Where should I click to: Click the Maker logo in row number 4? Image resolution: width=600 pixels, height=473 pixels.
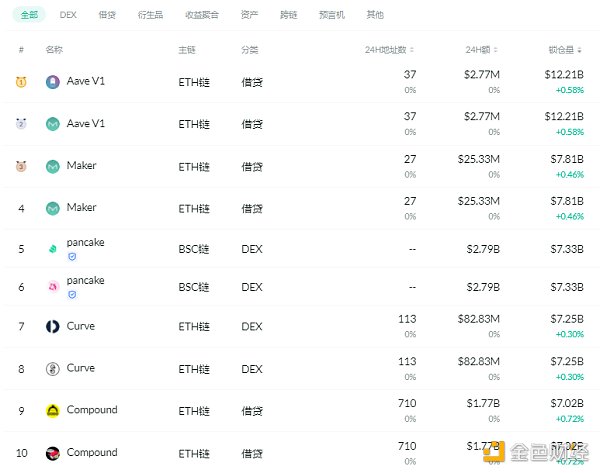[x=53, y=208]
